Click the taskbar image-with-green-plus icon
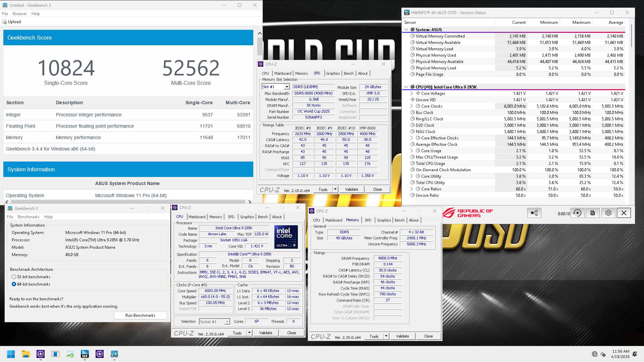The height and width of the screenshot is (362, 644). click(70, 354)
